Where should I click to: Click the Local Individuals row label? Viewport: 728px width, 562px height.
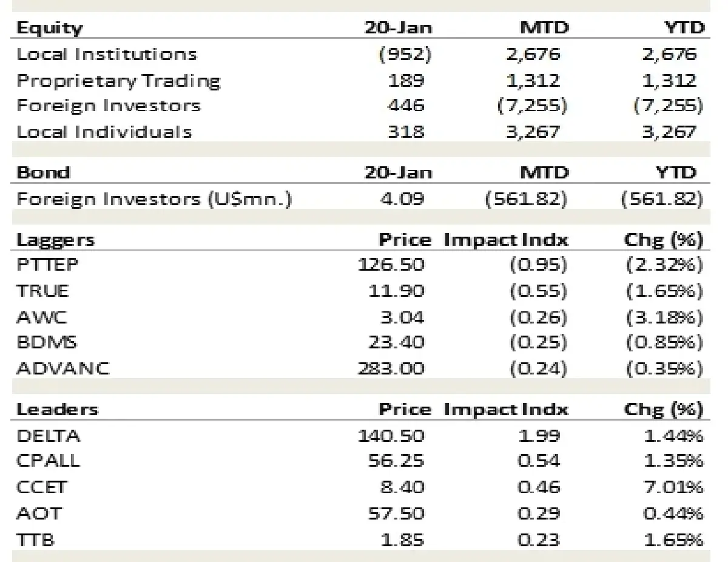click(104, 132)
